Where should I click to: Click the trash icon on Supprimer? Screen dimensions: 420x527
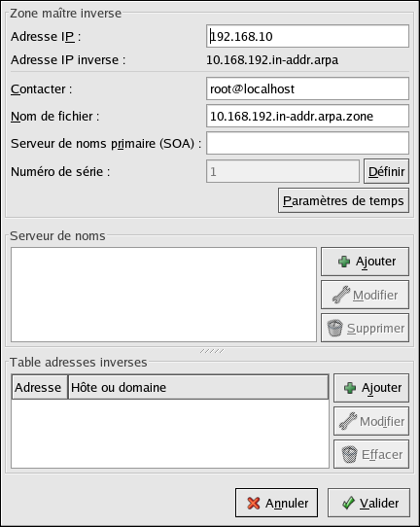click(334, 328)
